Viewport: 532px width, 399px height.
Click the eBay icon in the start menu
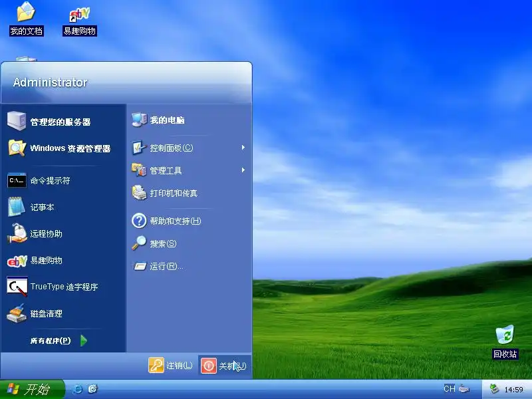pyautogui.click(x=17, y=261)
